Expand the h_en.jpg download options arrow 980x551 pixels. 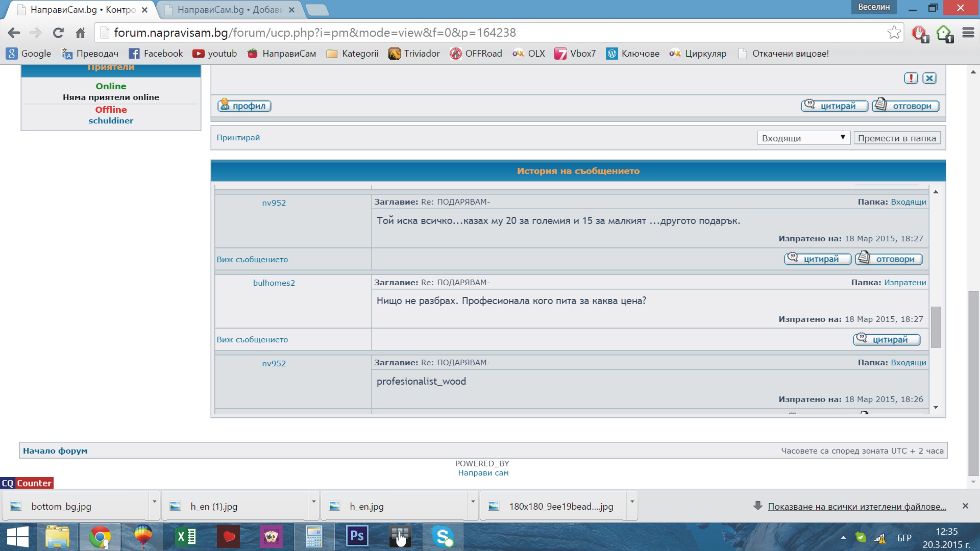coord(473,502)
